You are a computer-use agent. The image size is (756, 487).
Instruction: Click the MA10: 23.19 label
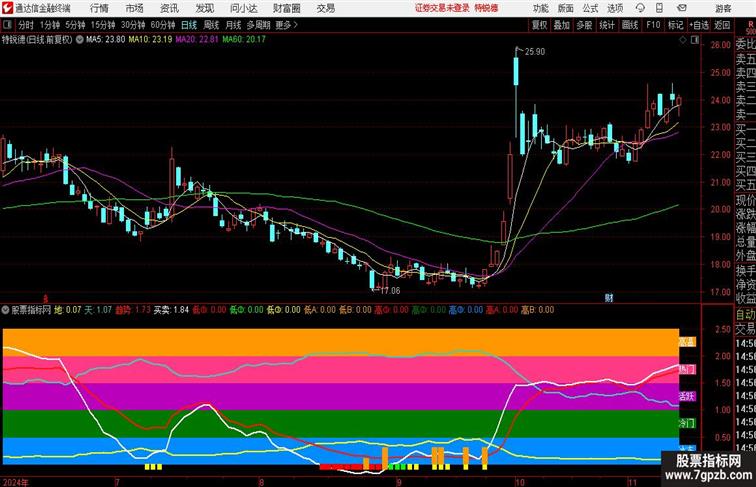(x=150, y=40)
